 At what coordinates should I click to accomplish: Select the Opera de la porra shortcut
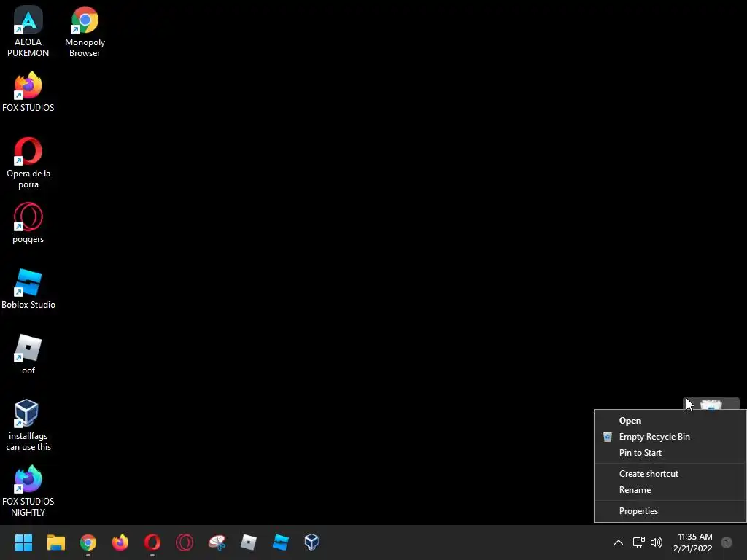28,163
